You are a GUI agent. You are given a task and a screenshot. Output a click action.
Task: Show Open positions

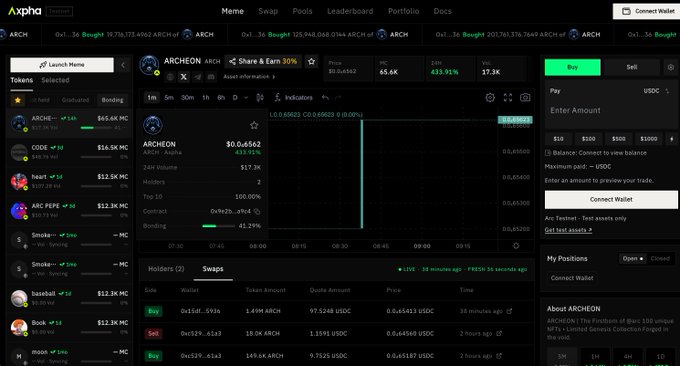click(633, 258)
